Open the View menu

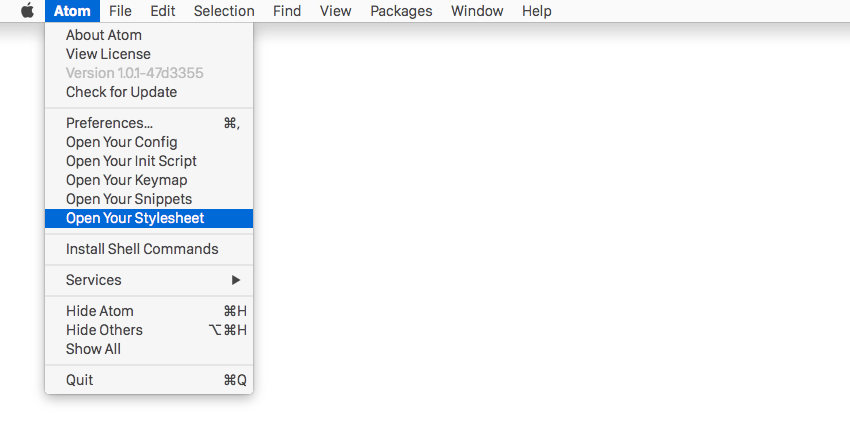(x=335, y=11)
